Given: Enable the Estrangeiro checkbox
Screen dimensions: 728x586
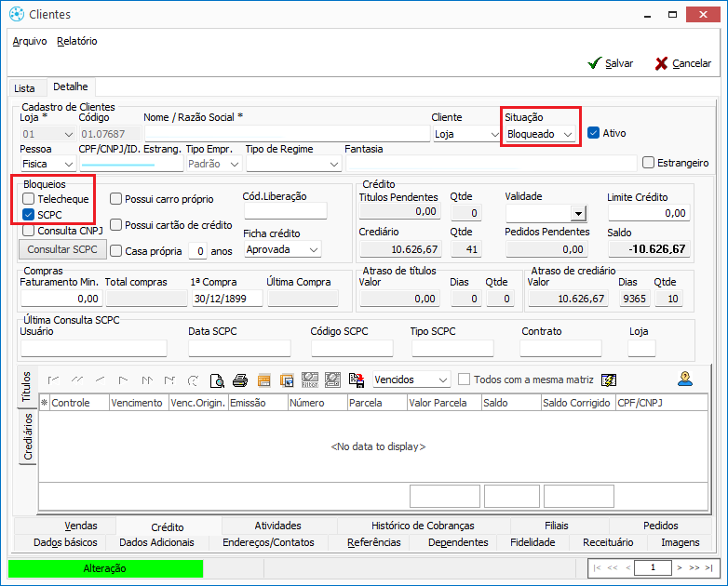Looking at the screenshot, I should 648,163.
